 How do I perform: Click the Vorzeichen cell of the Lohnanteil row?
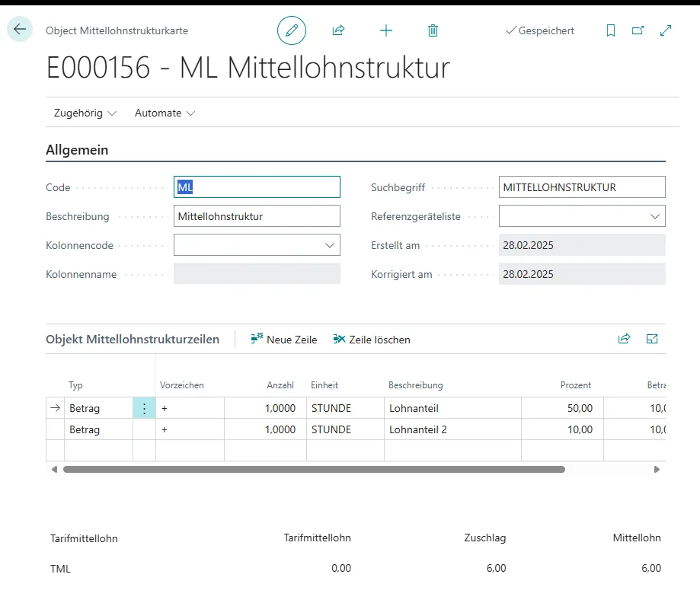pyautogui.click(x=190, y=408)
